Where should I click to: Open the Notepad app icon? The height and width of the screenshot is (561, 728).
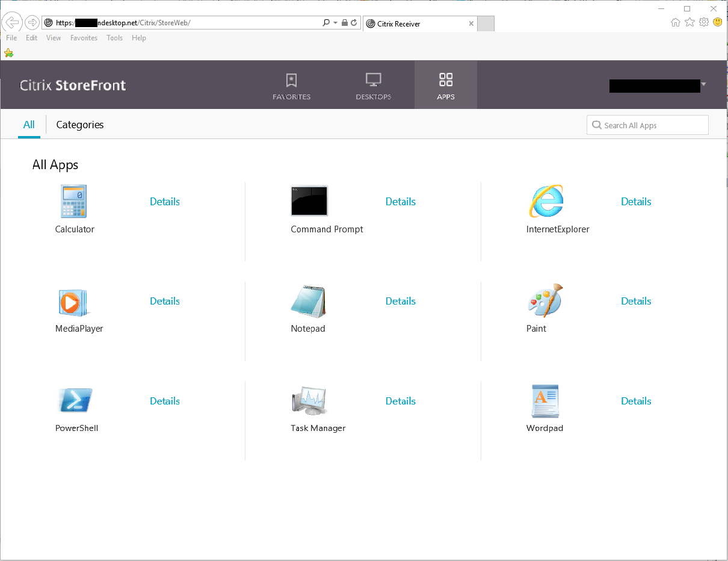tap(309, 301)
